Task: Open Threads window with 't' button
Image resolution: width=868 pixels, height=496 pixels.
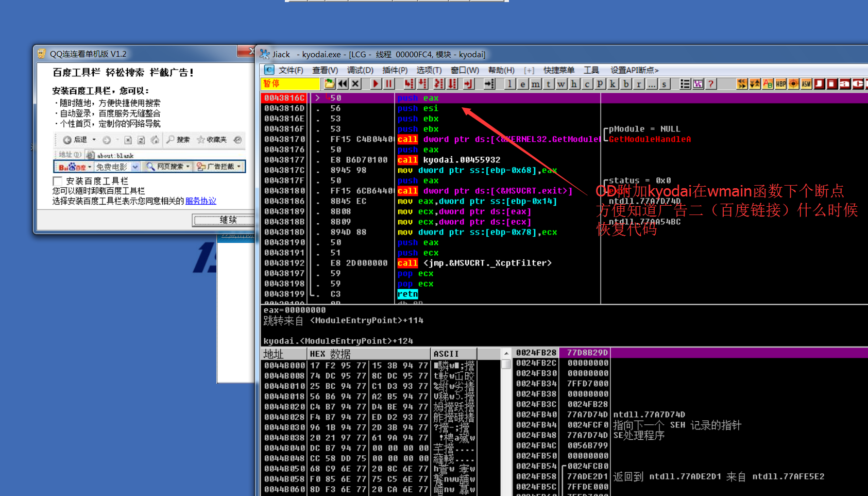Action: point(549,84)
